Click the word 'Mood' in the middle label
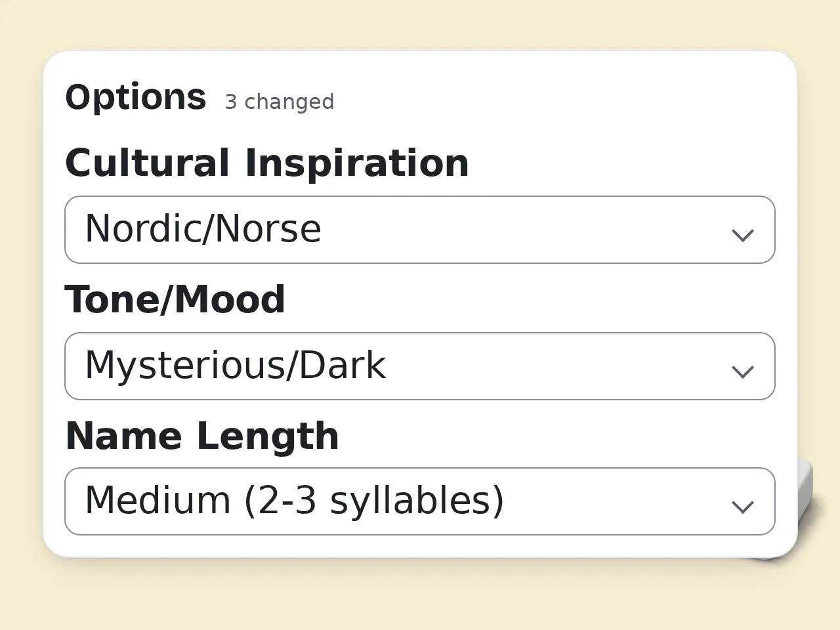 click(230, 299)
